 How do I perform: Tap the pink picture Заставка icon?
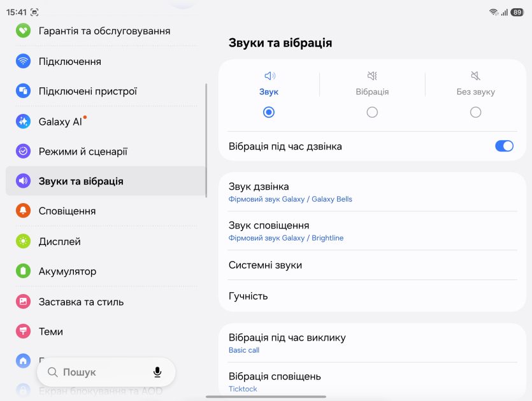point(23,301)
